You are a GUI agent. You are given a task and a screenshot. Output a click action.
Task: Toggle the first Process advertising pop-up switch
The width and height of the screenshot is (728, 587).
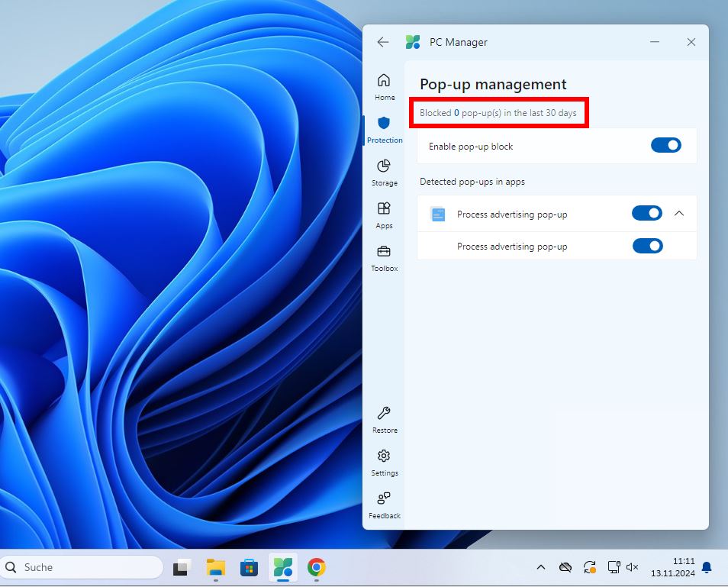(647, 214)
